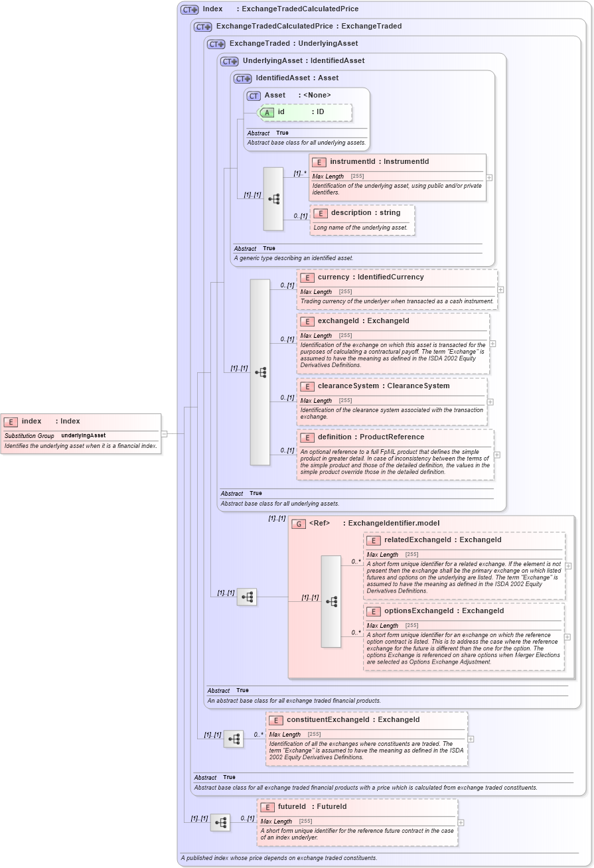Image resolution: width=594 pixels, height=868 pixels.
Task: Click the element icon for clearanceSystem
Action: tap(307, 386)
